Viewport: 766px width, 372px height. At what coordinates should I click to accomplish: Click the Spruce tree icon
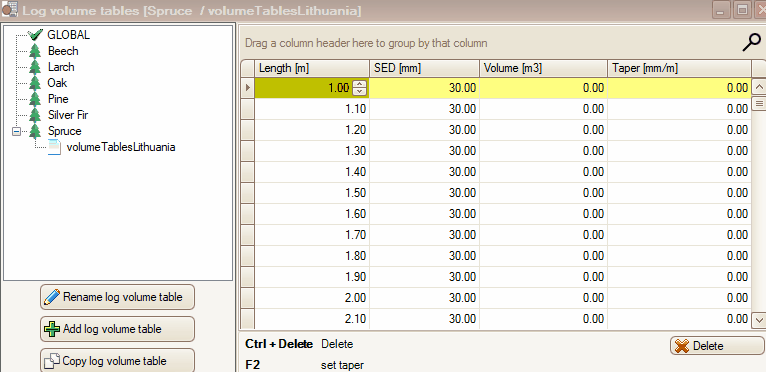[x=35, y=131]
